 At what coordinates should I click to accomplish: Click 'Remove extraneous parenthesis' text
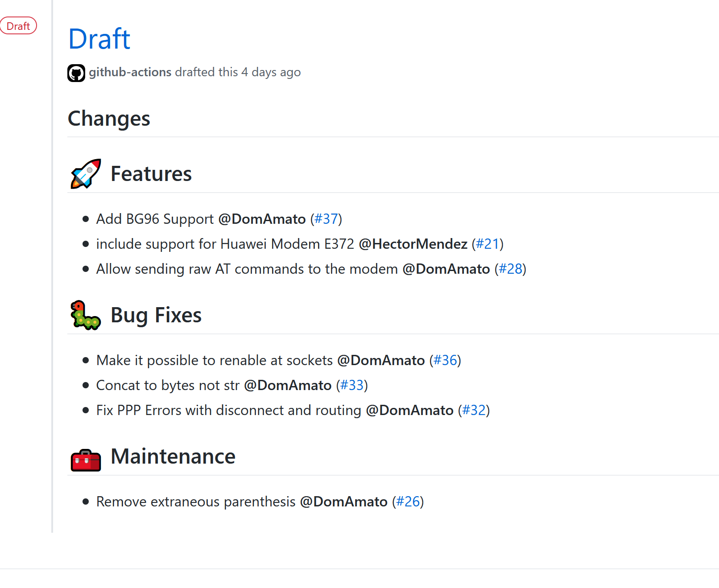coord(196,502)
